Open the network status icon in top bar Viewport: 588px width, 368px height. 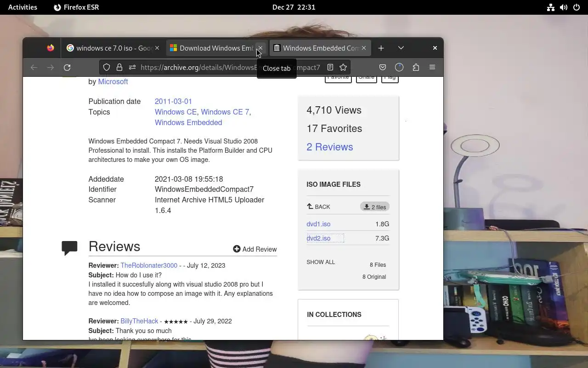tap(551, 7)
